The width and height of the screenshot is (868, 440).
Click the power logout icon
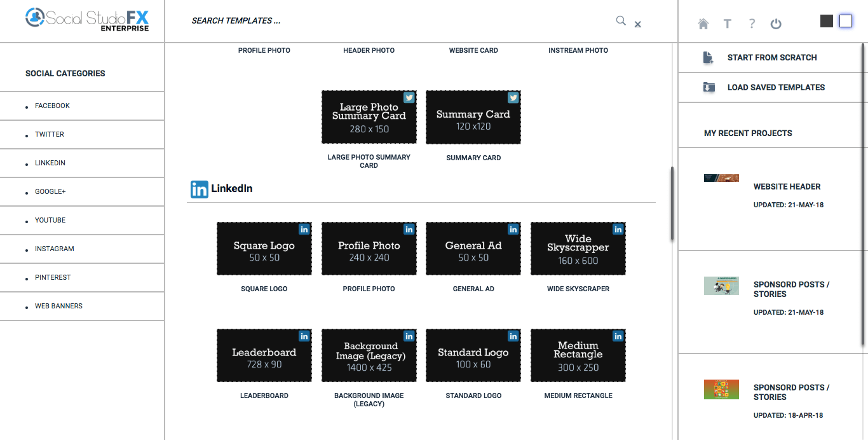(x=776, y=24)
